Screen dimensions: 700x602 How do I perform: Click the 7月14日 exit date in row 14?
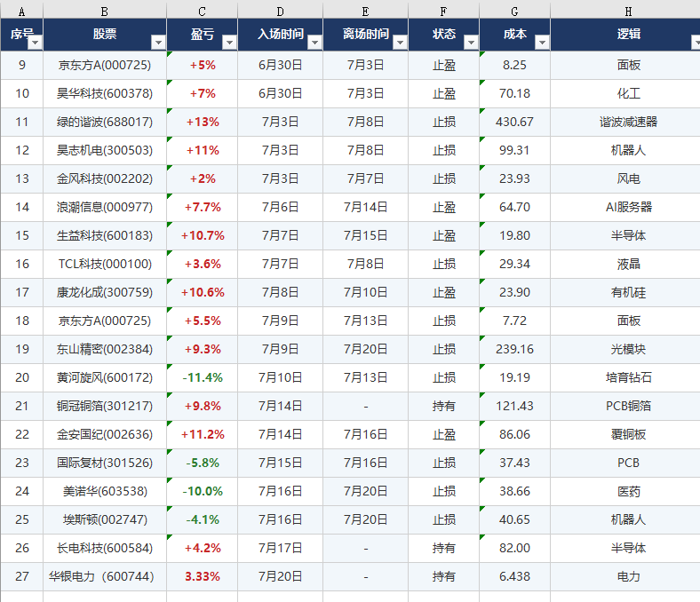366,207
